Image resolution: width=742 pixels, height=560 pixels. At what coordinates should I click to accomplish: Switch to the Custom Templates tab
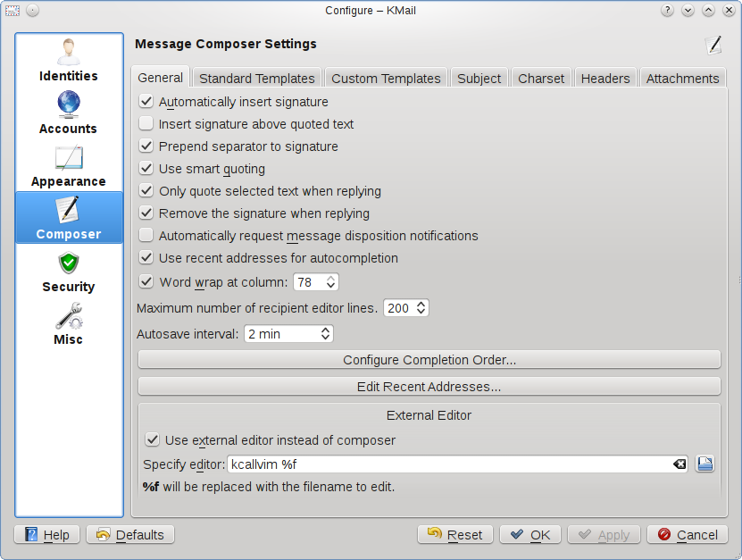coord(386,78)
